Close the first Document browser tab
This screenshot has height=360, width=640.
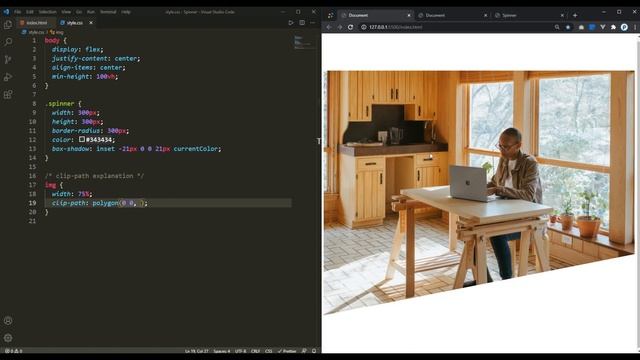[409, 15]
